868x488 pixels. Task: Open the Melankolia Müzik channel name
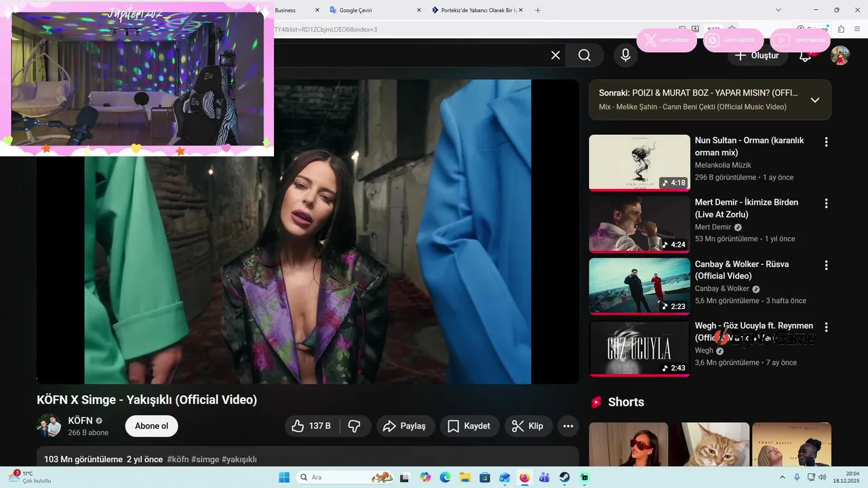click(723, 165)
